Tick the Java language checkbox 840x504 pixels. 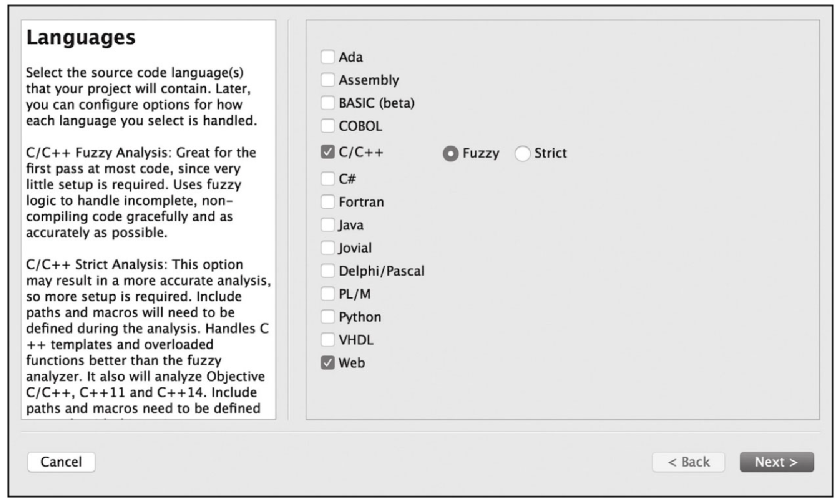(327, 225)
